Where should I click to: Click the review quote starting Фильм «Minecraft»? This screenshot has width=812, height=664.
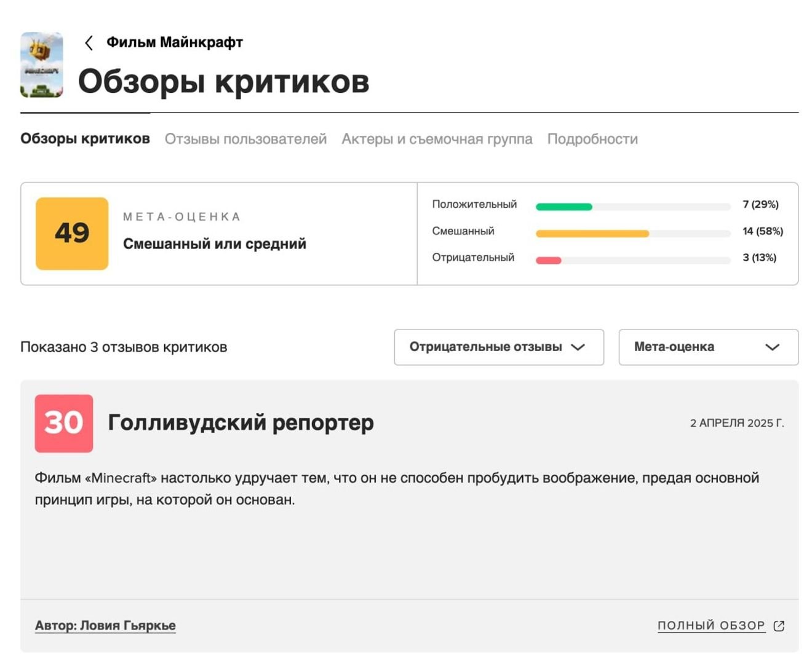click(397, 489)
